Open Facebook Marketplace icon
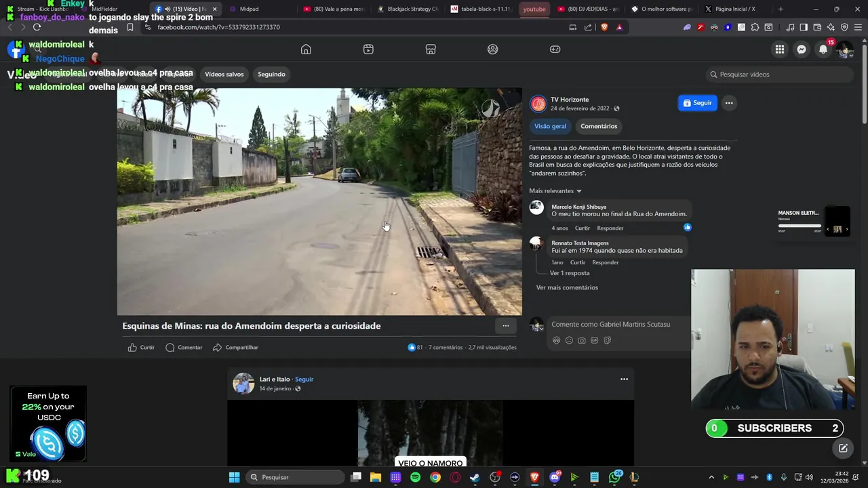This screenshot has height=488, width=868. click(431, 49)
